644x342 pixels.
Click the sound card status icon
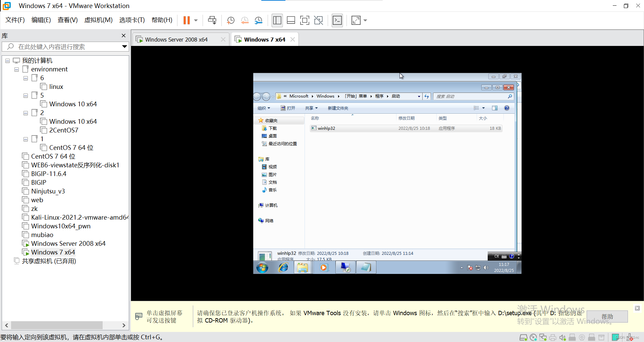pyautogui.click(x=562, y=337)
